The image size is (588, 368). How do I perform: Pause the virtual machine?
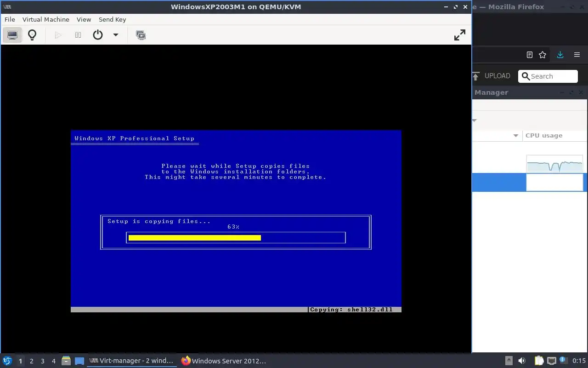78,35
